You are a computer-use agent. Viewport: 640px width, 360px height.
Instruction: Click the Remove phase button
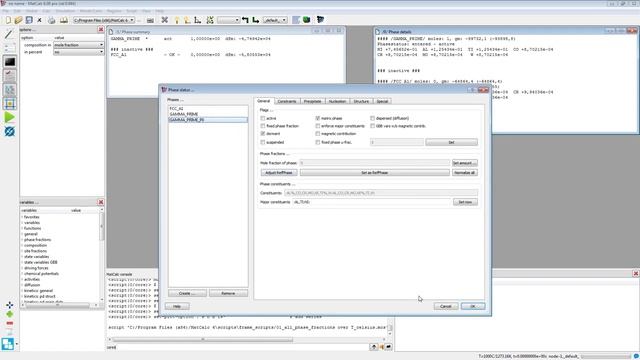tap(228, 293)
